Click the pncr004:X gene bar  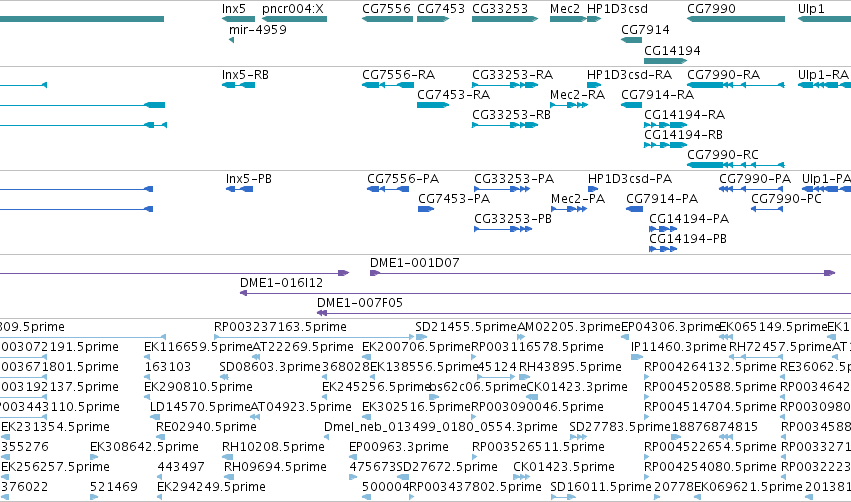[295, 19]
